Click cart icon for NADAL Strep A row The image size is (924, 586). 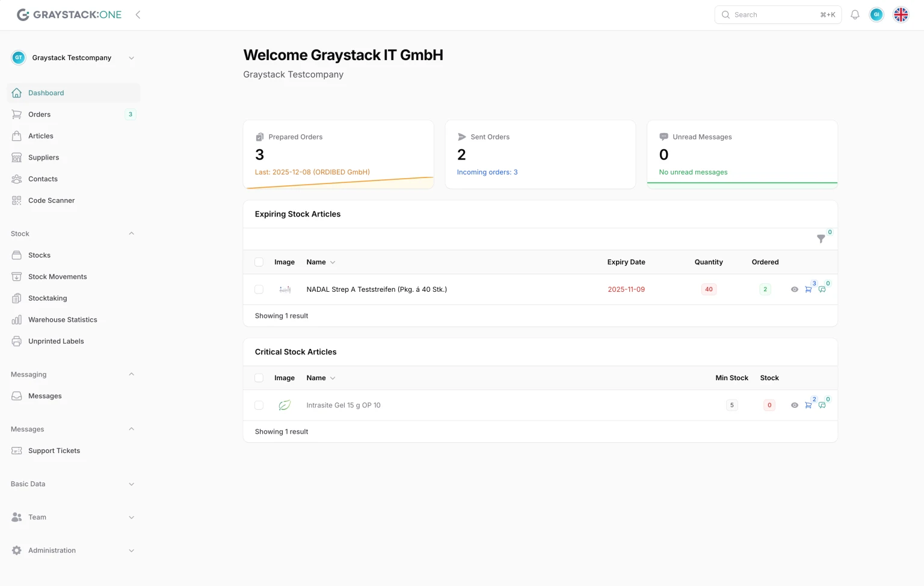[x=808, y=289]
